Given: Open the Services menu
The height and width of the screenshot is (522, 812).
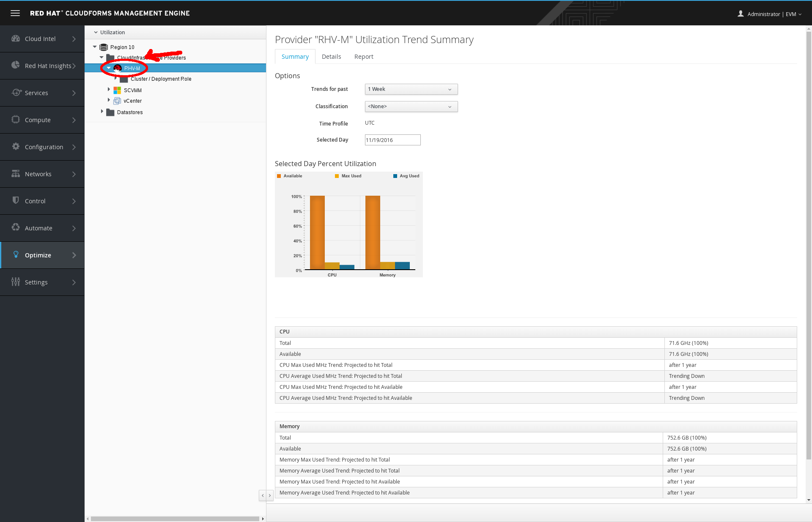Looking at the screenshot, I should pos(42,93).
